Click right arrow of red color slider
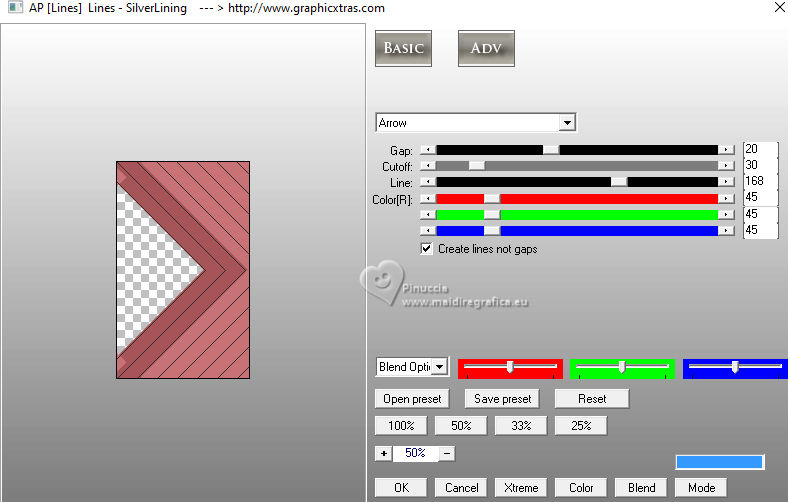Screen dimensions: 788x502 coord(726,198)
